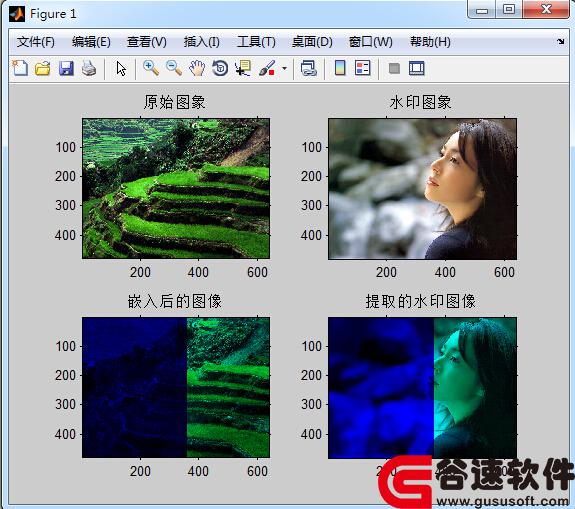Click the 提取的水印图像 extracted watermark plot

[x=422, y=388]
